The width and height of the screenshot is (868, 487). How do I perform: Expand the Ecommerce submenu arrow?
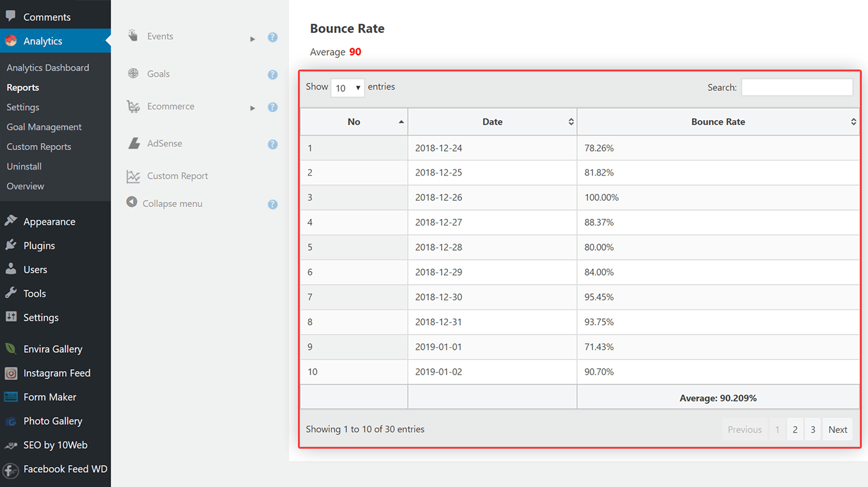pos(253,107)
